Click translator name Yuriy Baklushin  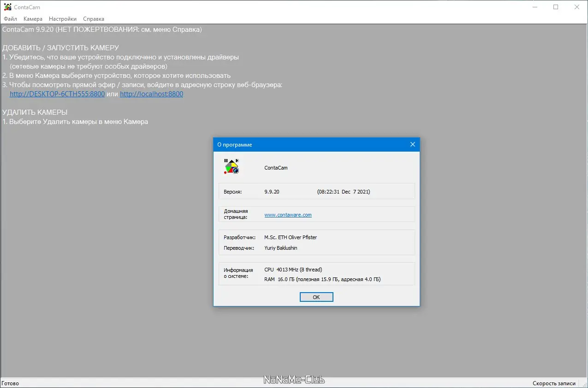pos(281,248)
